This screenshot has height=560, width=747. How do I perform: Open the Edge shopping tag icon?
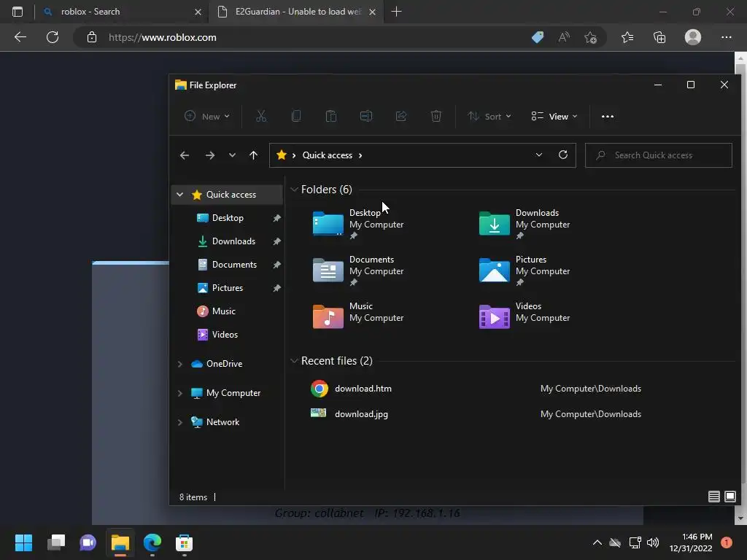pyautogui.click(x=538, y=37)
